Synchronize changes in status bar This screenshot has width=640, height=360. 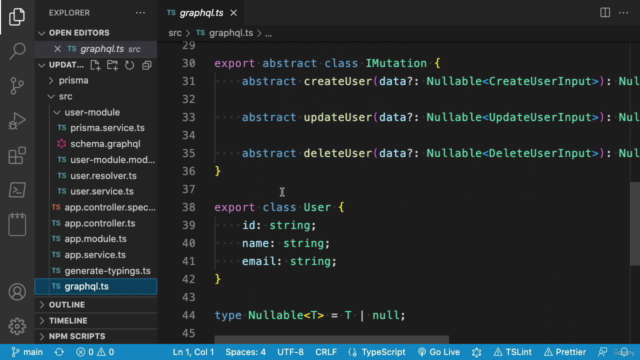(x=59, y=352)
